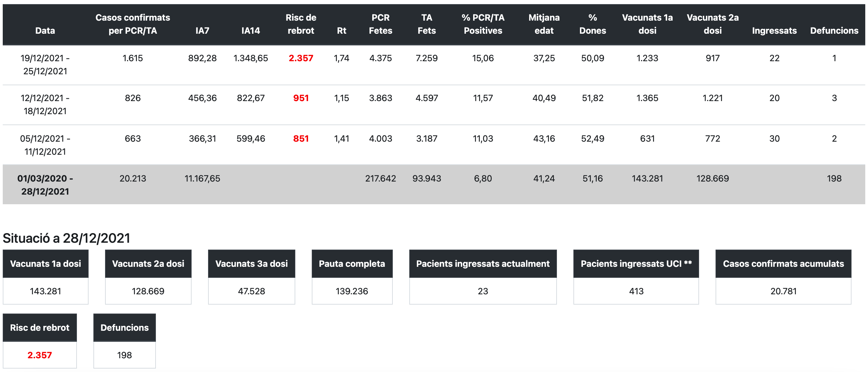Click Pacients ingressats UCI card header

(636, 264)
